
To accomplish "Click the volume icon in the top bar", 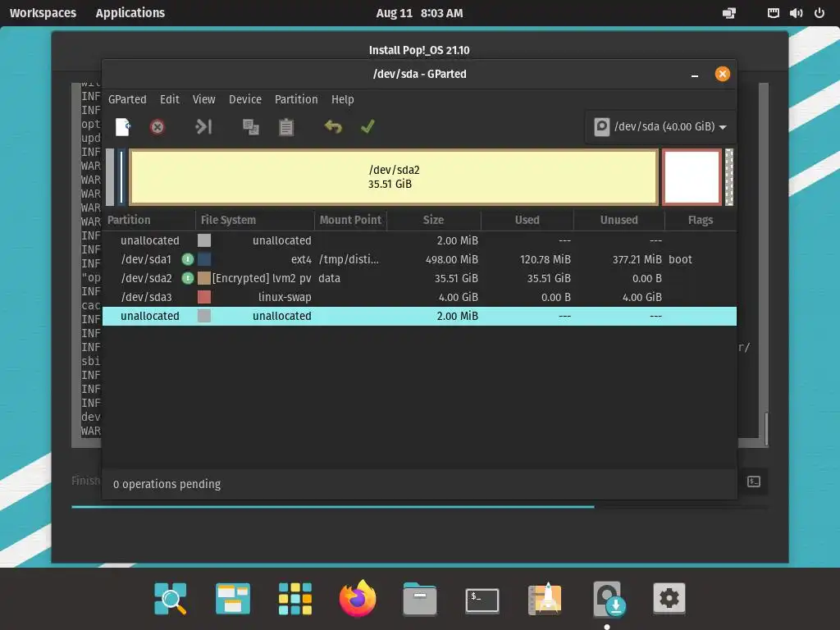I will pyautogui.click(x=796, y=13).
